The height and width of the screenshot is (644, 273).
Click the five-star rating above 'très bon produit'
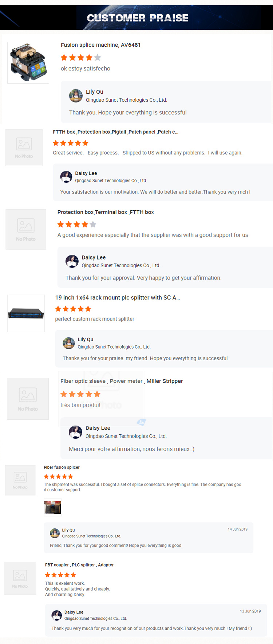pos(80,394)
